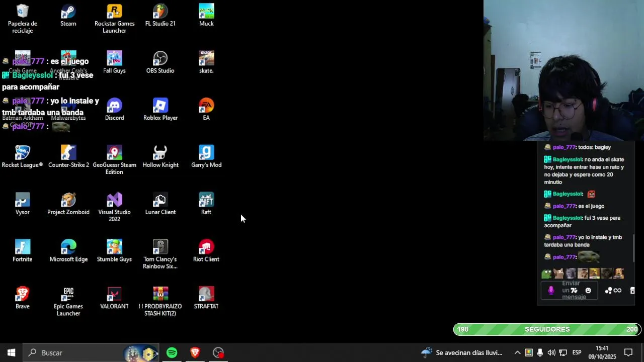The image size is (644, 362).
Task: Launch FL Studio 21 from desktop
Action: pyautogui.click(x=160, y=15)
